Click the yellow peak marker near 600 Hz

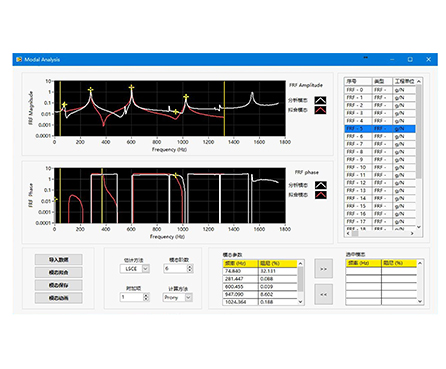coord(131,88)
